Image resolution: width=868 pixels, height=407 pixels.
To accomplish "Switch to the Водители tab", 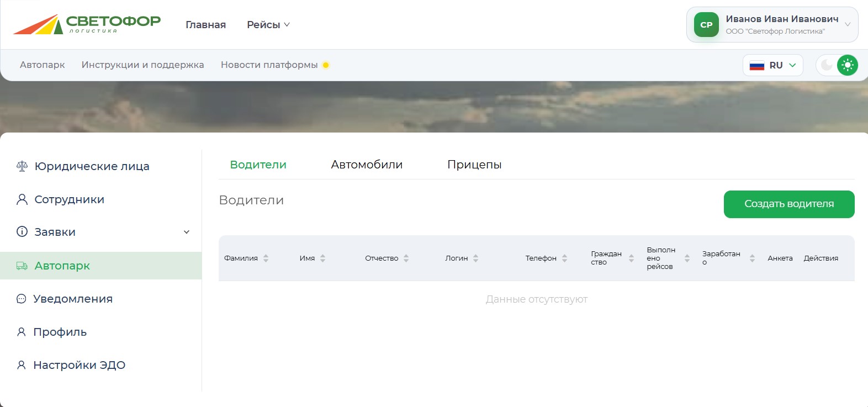I will coord(258,165).
